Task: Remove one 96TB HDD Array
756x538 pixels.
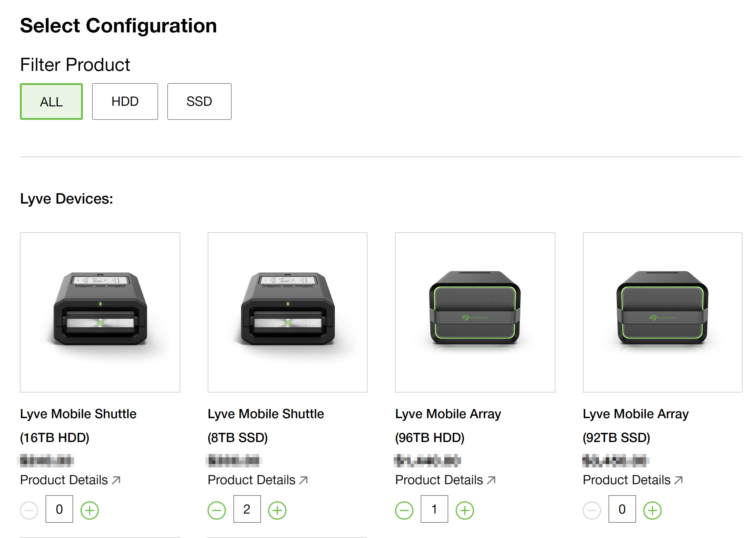Action: [x=404, y=510]
